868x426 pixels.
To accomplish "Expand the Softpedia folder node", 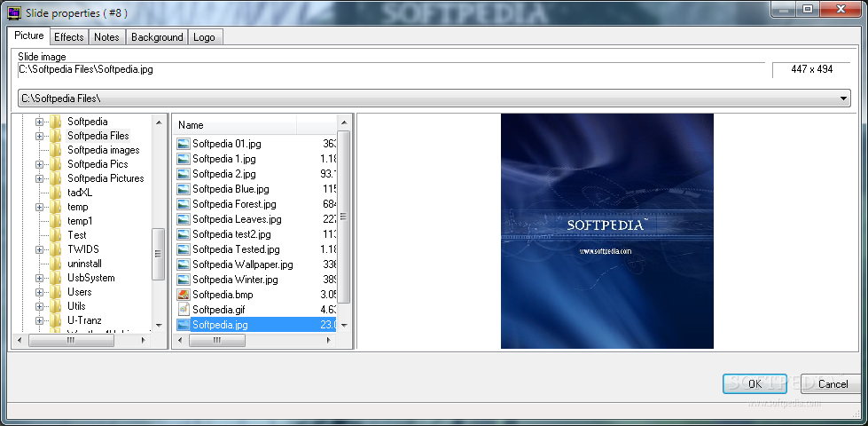I will tap(39, 122).
